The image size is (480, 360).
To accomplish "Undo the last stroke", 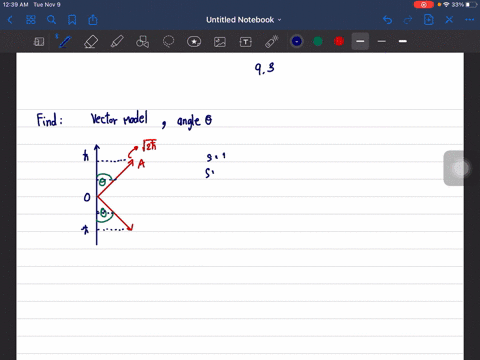I will coord(387,20).
